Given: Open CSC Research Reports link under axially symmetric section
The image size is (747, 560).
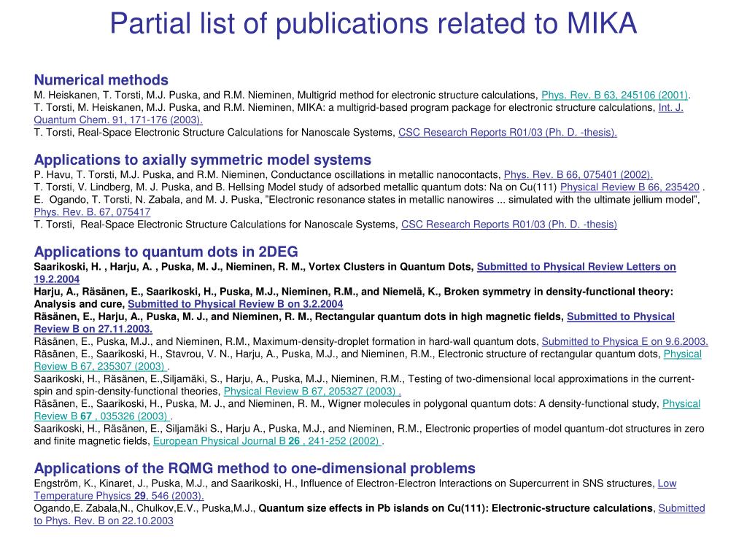Looking at the screenshot, I should (x=508, y=225).
